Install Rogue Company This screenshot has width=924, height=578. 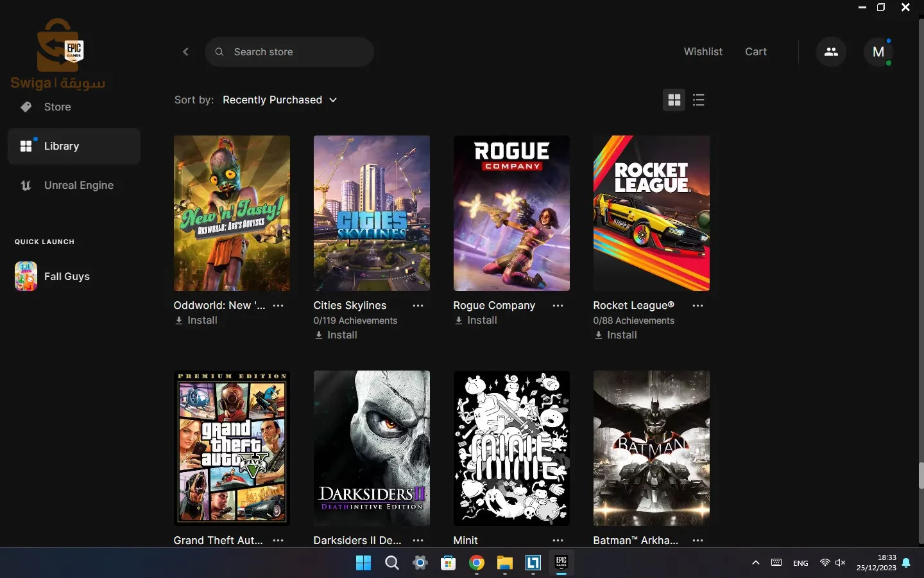click(476, 320)
